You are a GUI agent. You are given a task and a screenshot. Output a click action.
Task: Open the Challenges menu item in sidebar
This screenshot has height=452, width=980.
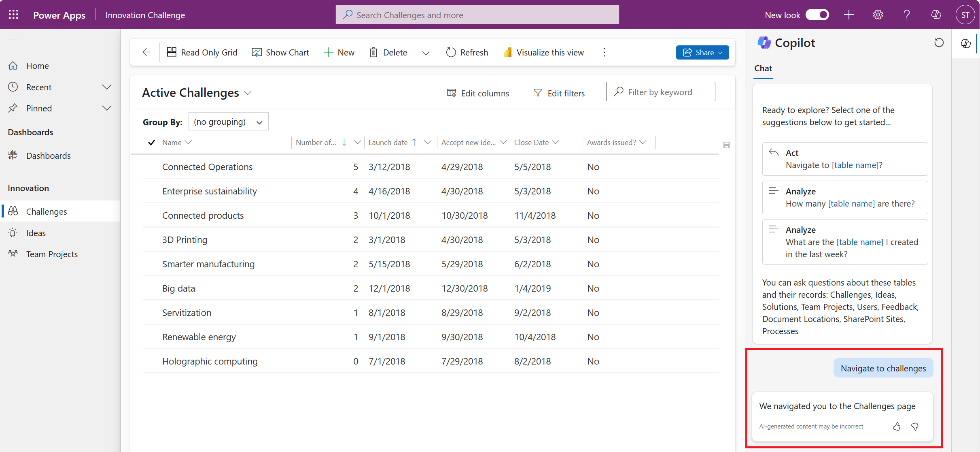pos(47,211)
